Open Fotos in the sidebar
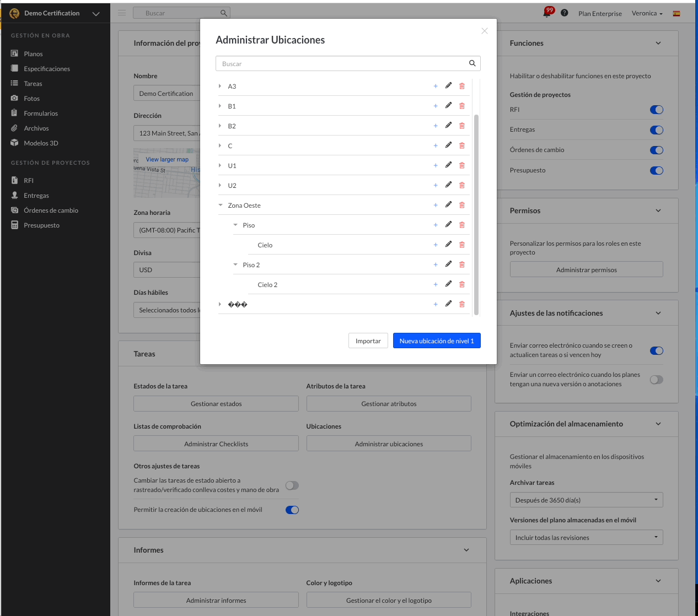Viewport: 698px width, 616px height. 31,98
